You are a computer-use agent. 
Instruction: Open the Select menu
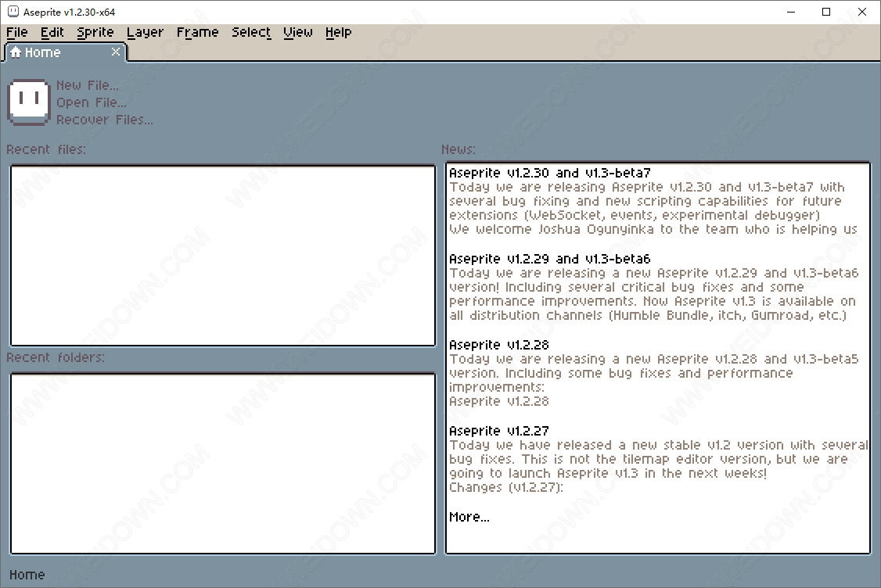(251, 33)
